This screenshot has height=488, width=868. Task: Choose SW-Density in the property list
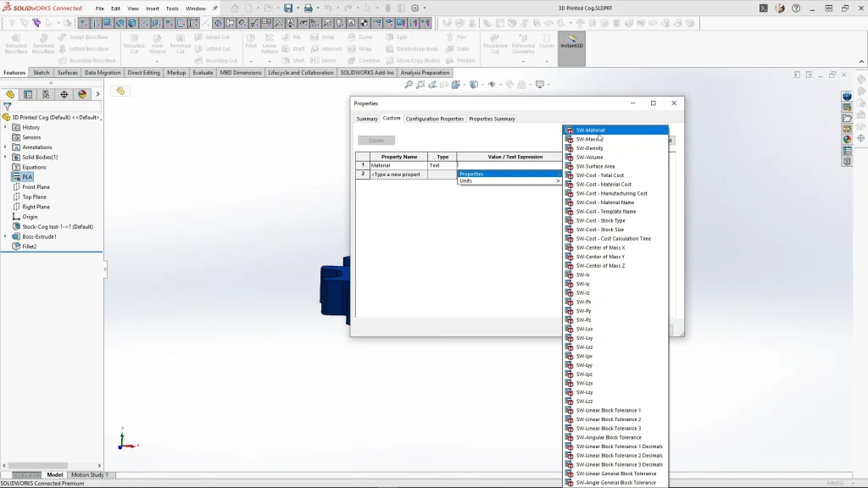pyautogui.click(x=590, y=148)
